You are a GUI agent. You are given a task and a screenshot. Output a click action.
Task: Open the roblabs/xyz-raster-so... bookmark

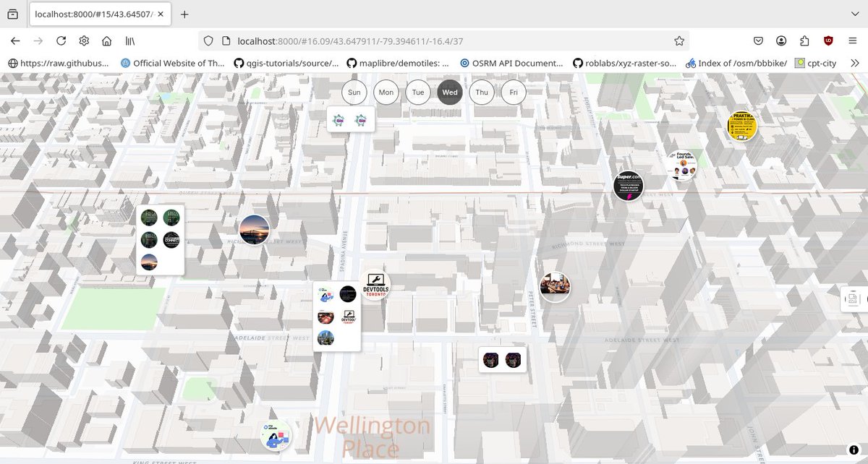[624, 63]
